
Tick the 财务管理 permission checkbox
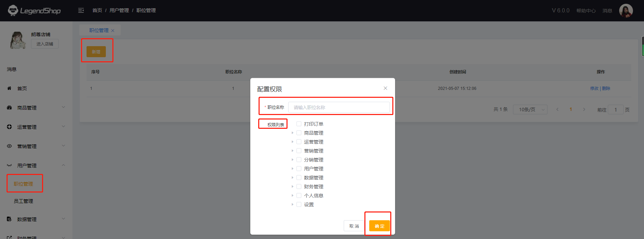(x=299, y=187)
